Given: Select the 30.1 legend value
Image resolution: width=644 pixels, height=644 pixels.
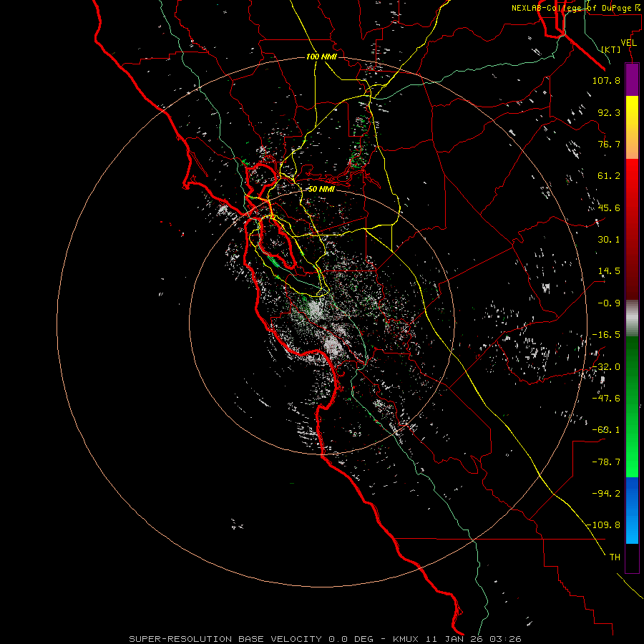Looking at the screenshot, I should (x=609, y=240).
